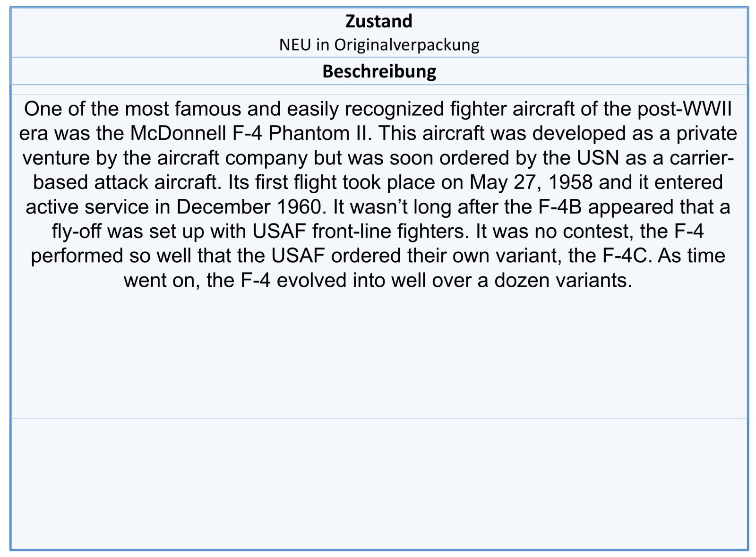
Task: Click the phrase USAF front-line fighters
Action: click(x=361, y=231)
